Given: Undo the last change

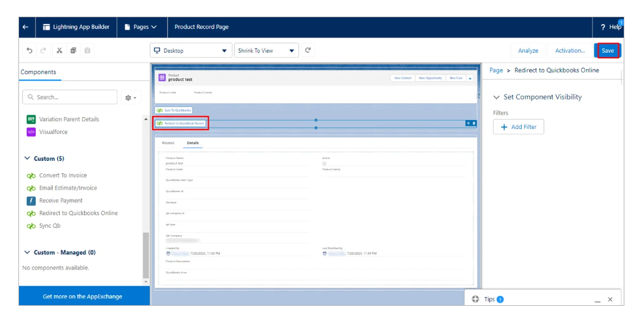Looking at the screenshot, I should (30, 51).
